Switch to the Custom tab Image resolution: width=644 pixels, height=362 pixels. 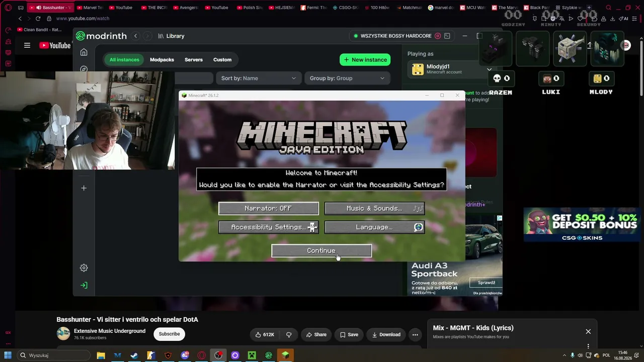[222, 60]
